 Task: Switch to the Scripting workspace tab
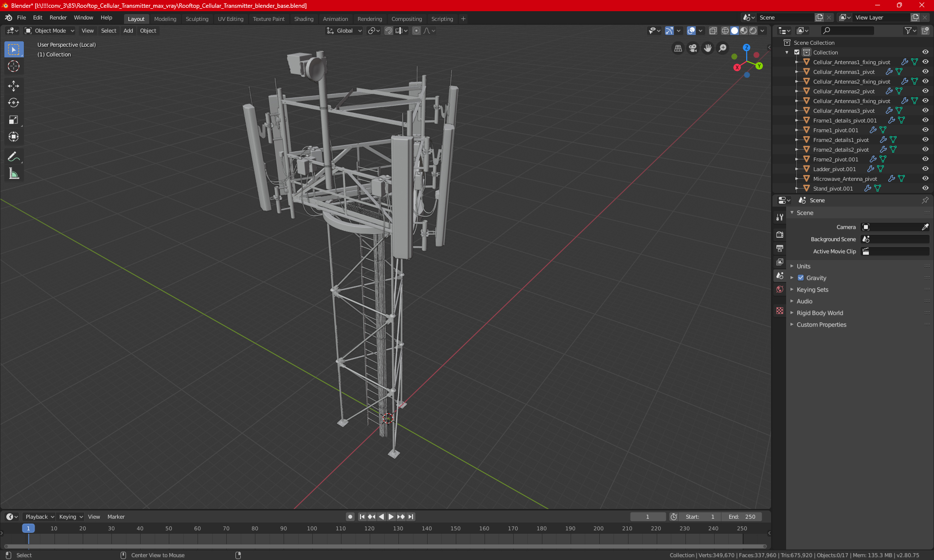coord(442,19)
